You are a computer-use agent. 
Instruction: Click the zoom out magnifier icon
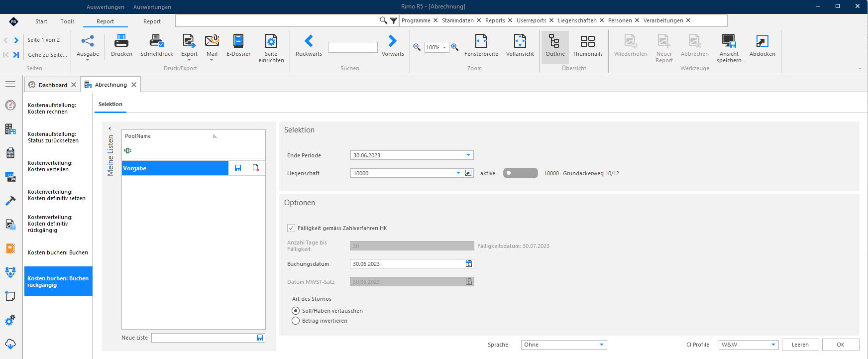pyautogui.click(x=417, y=47)
